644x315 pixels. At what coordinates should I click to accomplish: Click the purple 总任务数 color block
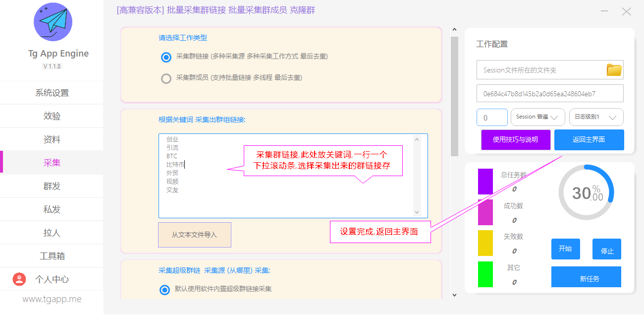pyautogui.click(x=485, y=182)
